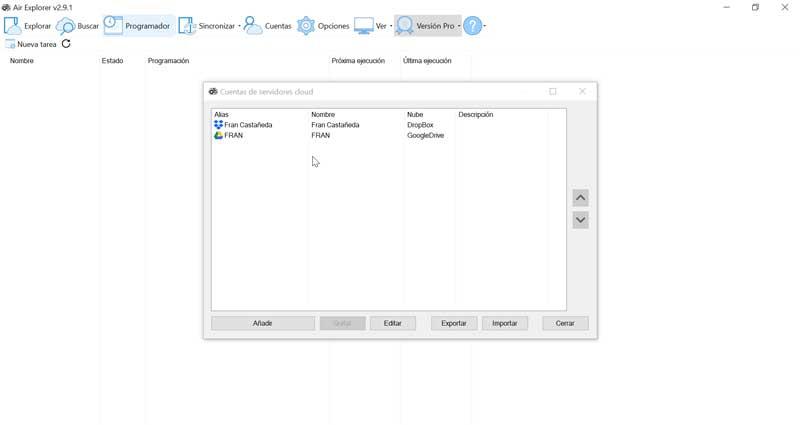Image resolution: width=800 pixels, height=425 pixels.
Task: Move selected account up
Action: pos(581,198)
